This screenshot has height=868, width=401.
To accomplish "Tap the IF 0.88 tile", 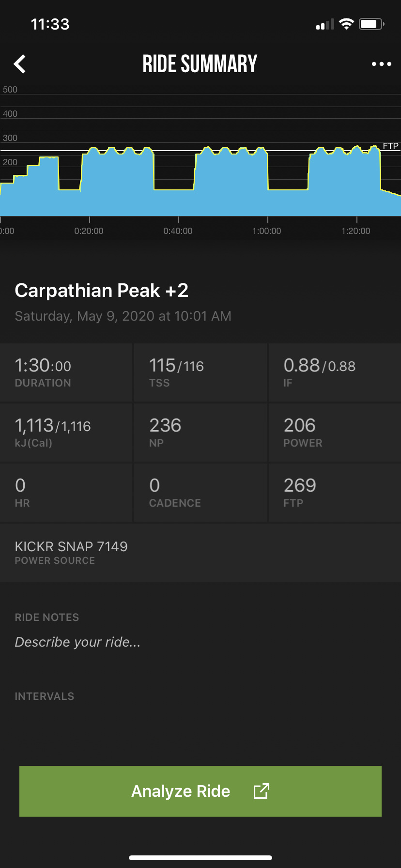I will point(334,372).
